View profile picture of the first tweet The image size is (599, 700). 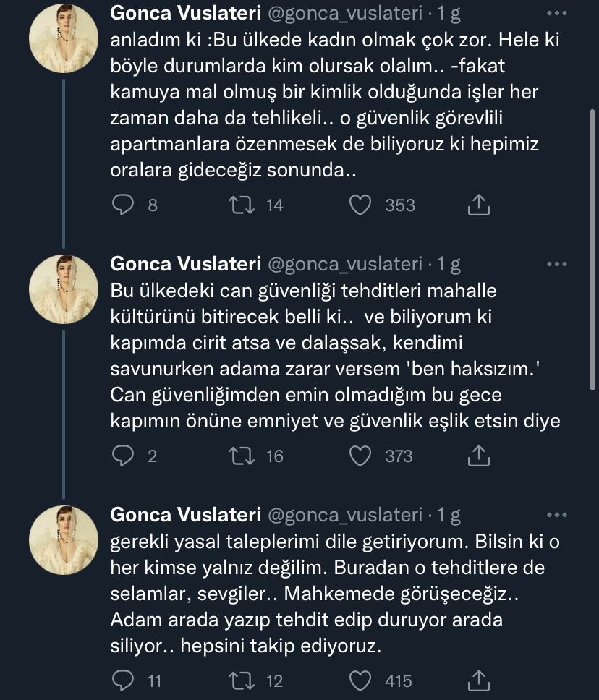[x=64, y=38]
